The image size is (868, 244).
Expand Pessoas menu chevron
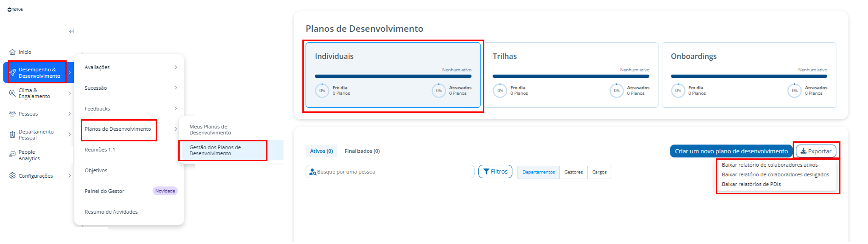(69, 114)
